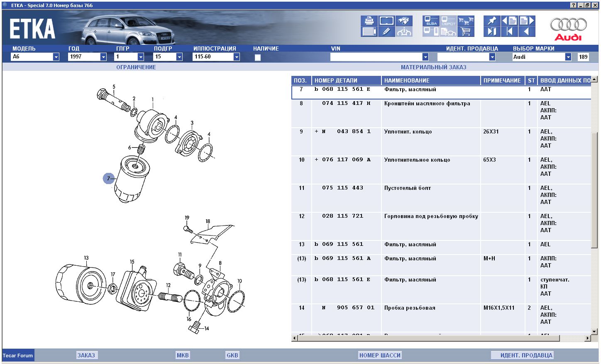
Task: Jump to first with skip-back icon
Action: (509, 32)
